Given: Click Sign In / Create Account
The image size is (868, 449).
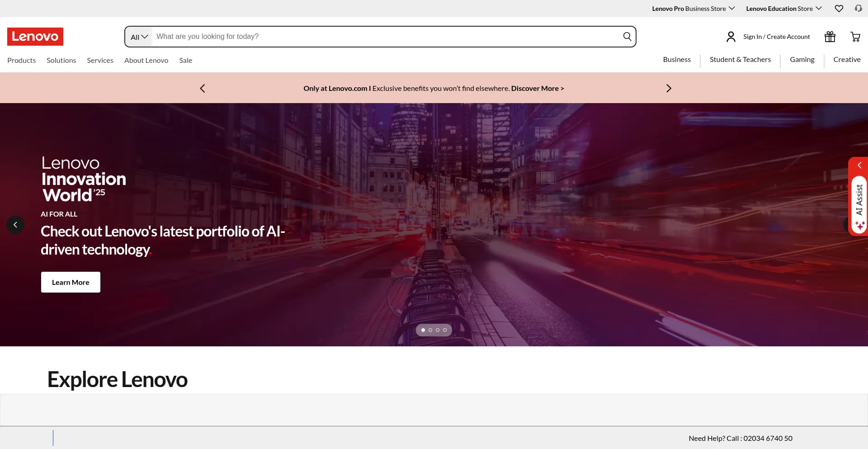Looking at the screenshot, I should click(777, 37).
